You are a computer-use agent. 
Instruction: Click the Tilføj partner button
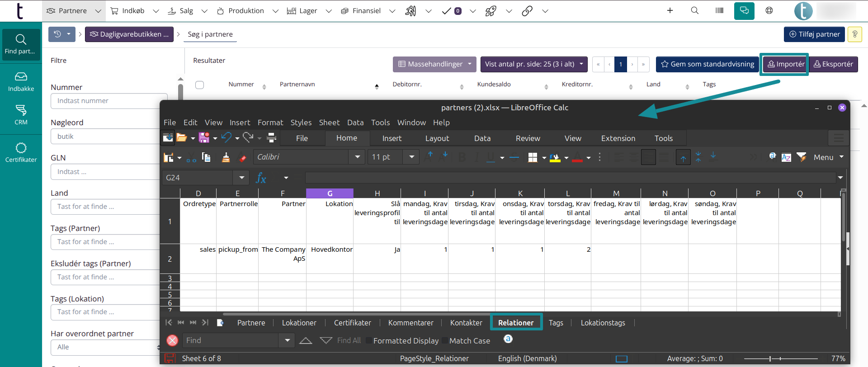coord(814,34)
